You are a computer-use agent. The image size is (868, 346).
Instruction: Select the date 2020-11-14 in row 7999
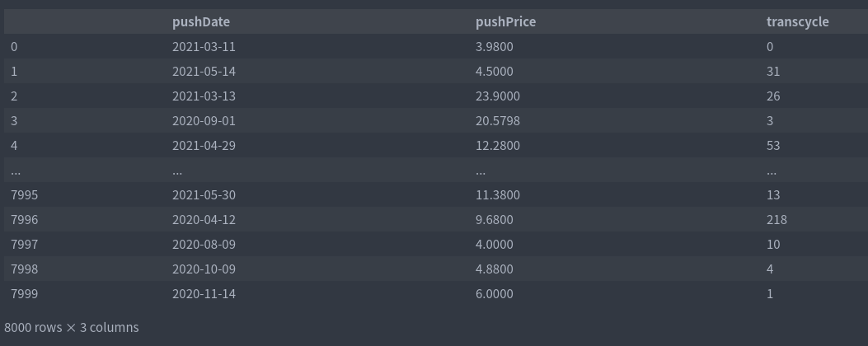click(x=204, y=294)
